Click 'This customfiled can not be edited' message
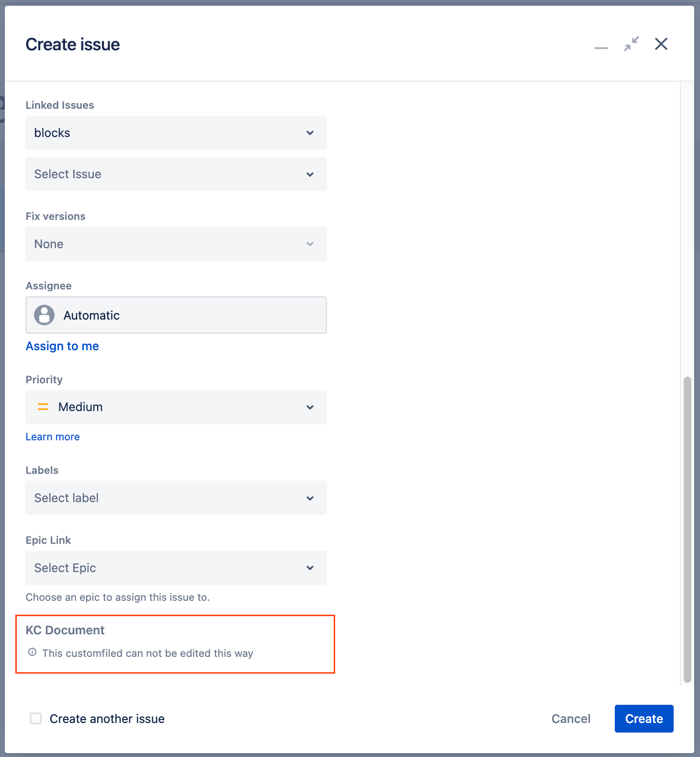 147,653
